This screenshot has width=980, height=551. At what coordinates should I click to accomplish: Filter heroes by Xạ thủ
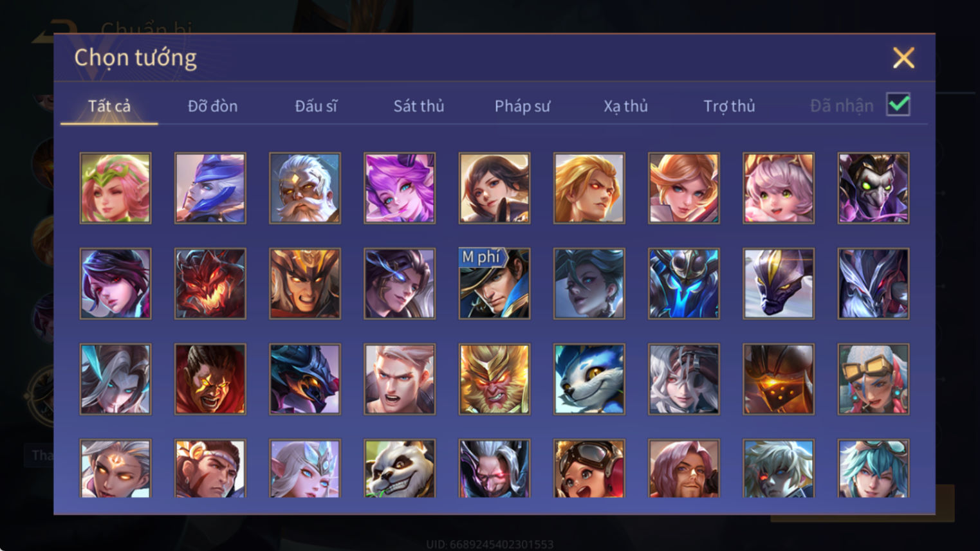click(625, 106)
